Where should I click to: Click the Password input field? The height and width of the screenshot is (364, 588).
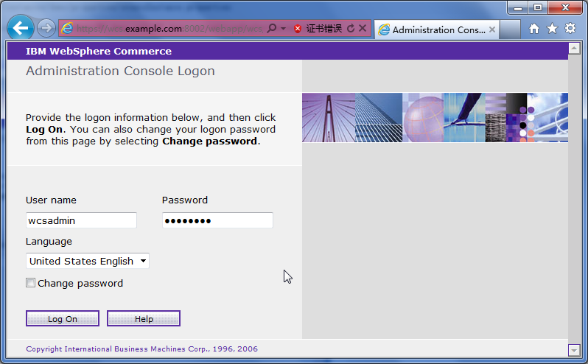(x=217, y=220)
